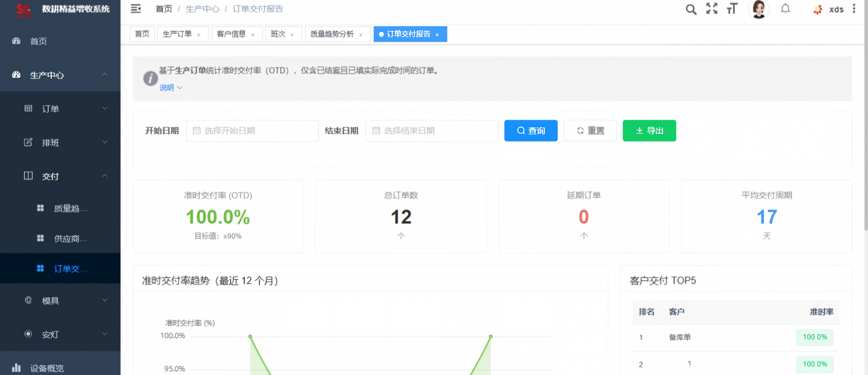Click the blue 查询 button
Image resolution: width=868 pixels, height=375 pixels.
point(531,131)
